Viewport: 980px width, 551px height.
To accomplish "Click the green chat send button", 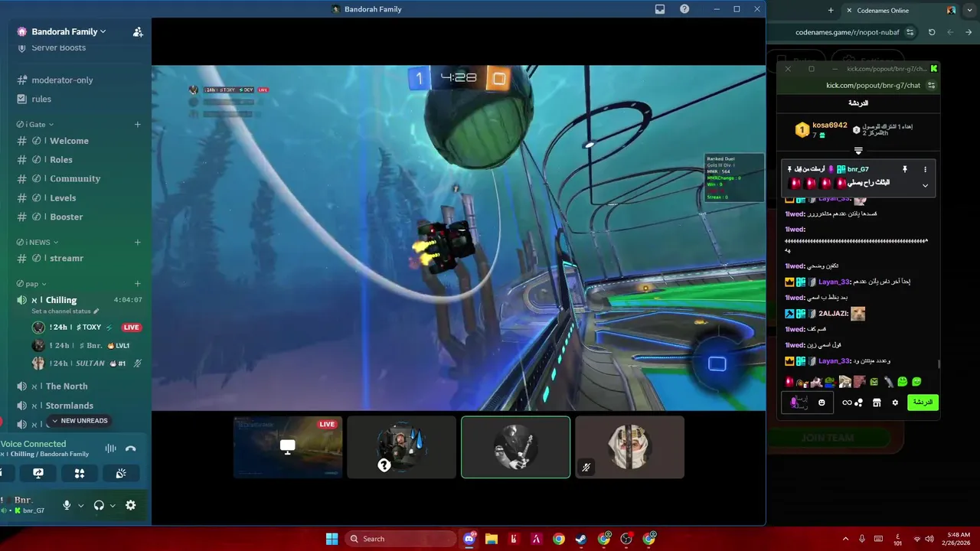I will tap(923, 403).
